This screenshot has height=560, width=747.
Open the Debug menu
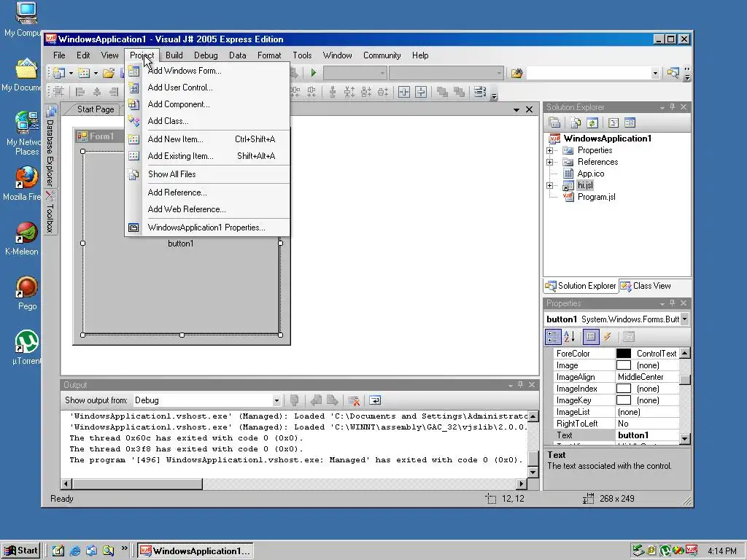[206, 55]
